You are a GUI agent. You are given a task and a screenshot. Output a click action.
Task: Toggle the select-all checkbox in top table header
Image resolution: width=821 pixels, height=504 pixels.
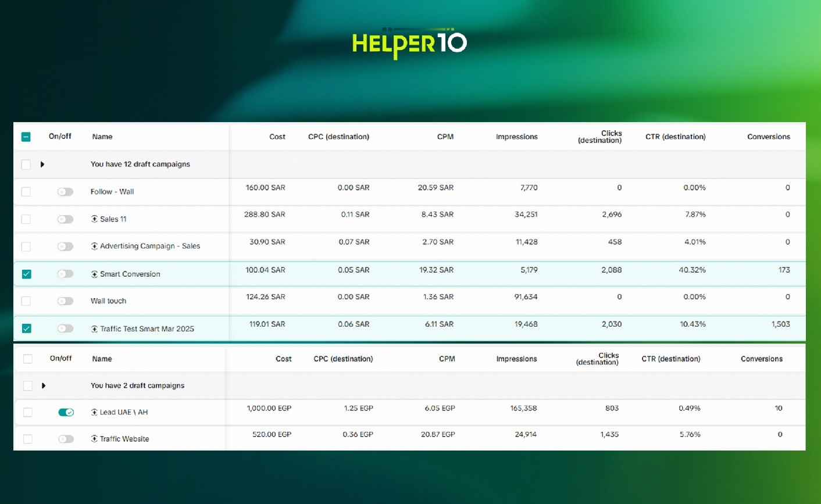pyautogui.click(x=26, y=137)
